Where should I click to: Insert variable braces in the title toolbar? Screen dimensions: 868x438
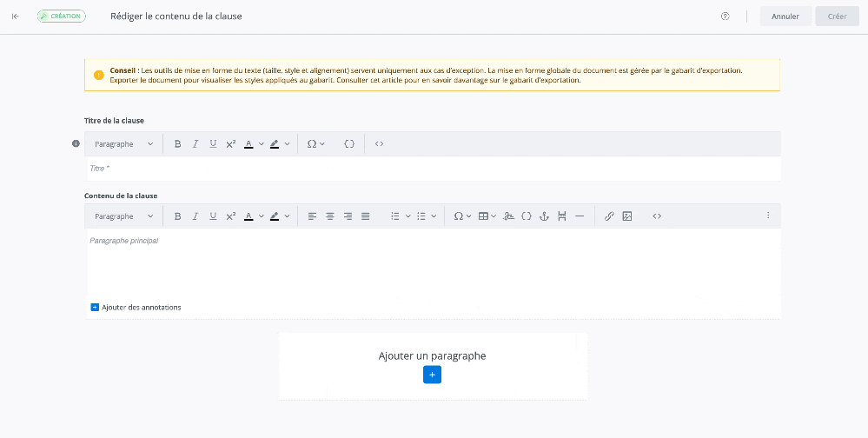point(349,144)
